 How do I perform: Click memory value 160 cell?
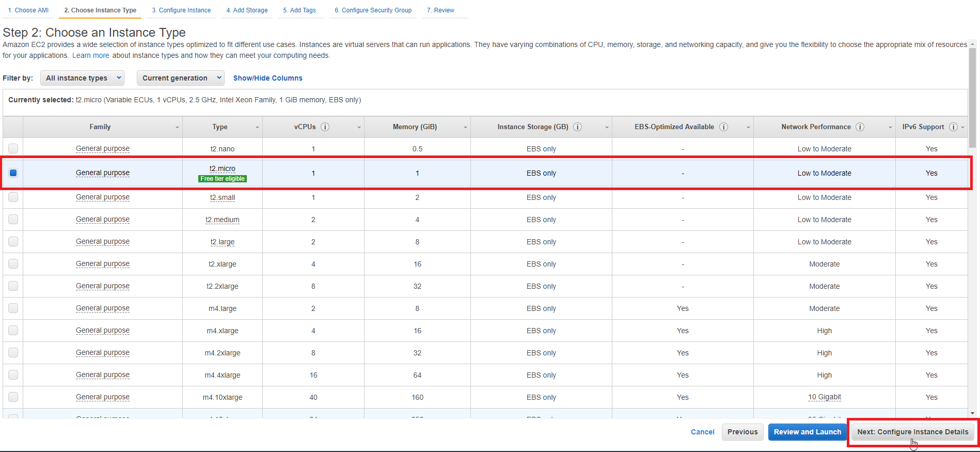click(418, 397)
